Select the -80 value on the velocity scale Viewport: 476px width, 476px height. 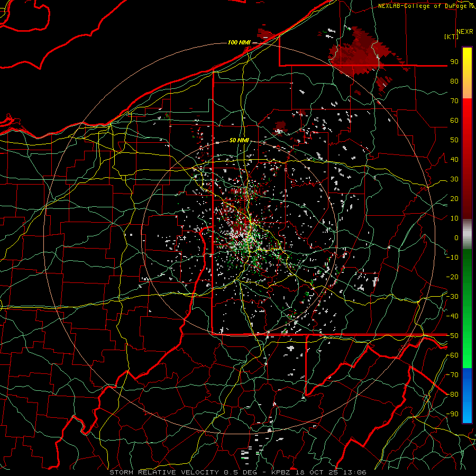coord(452,395)
